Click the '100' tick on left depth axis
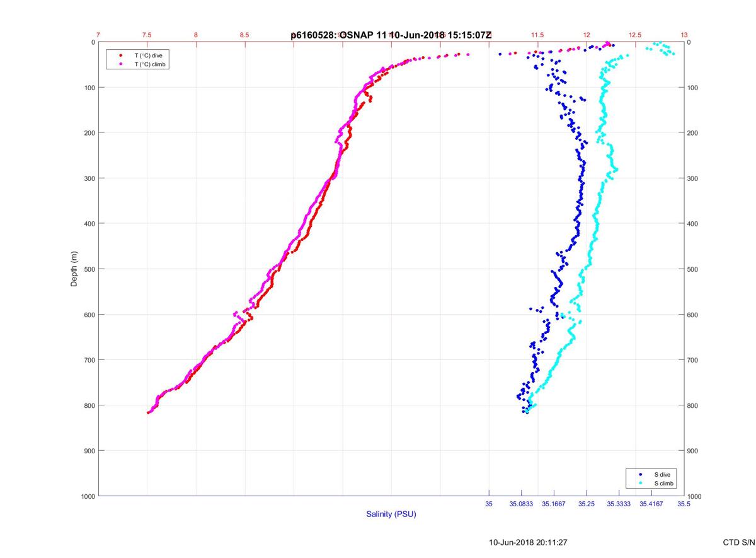The image size is (756, 558). 89,88
